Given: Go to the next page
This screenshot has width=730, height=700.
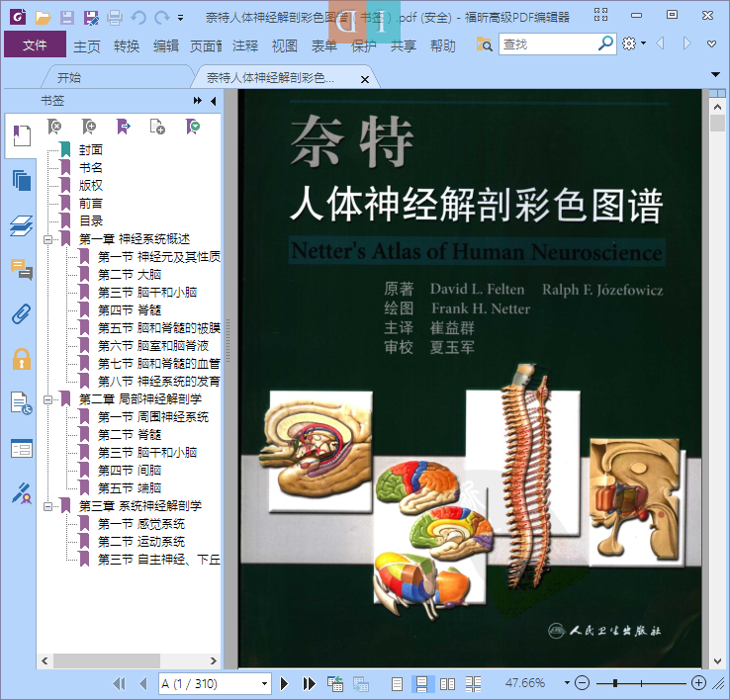Looking at the screenshot, I should coord(284,684).
